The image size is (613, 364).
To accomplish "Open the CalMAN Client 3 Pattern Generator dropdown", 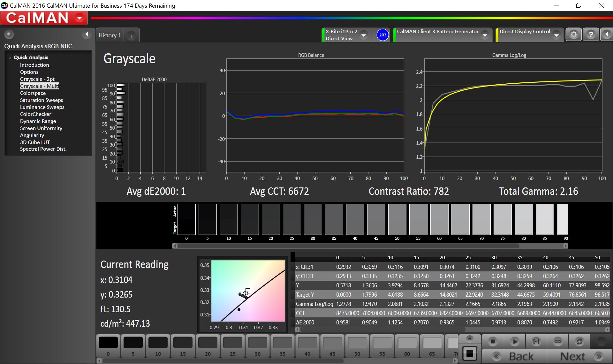I will [x=485, y=35].
